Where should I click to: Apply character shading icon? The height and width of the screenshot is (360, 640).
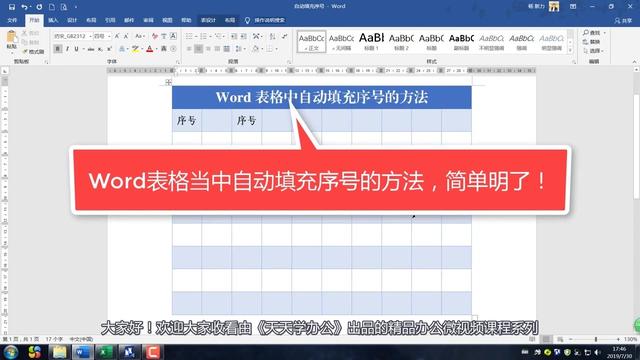[x=164, y=49]
